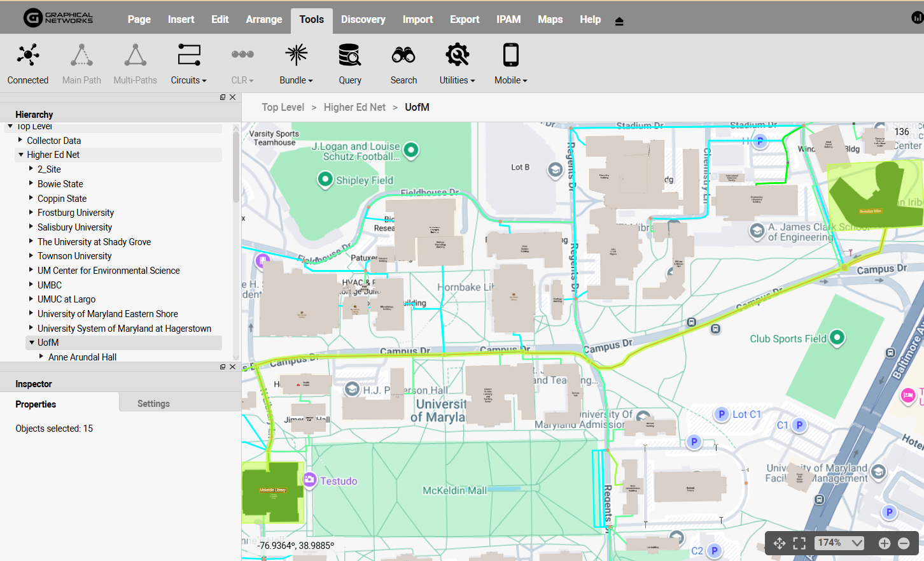Screen dimensions: 924x561
Task: Click the Connected tool icon
Action: (x=28, y=57)
